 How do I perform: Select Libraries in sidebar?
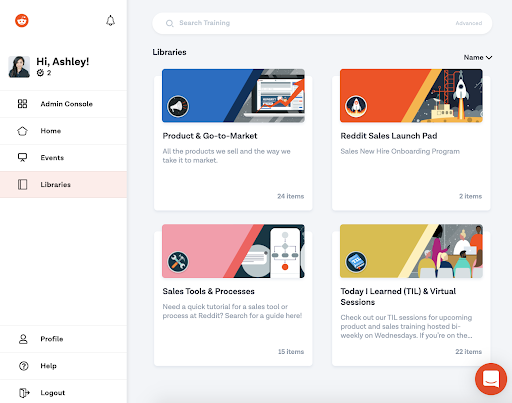(63, 185)
